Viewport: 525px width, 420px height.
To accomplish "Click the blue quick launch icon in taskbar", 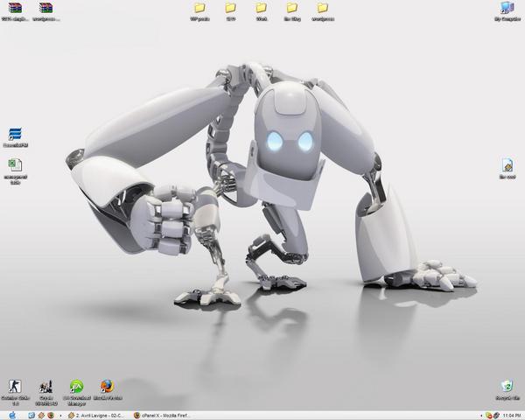I will coord(31,416).
